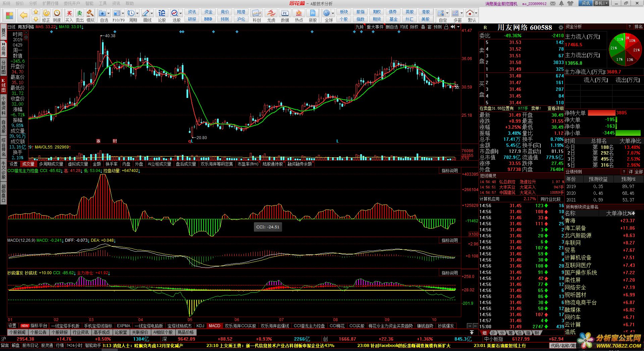Toggle the chart lock icon
This screenshot has height=351, width=644.
(446, 27)
